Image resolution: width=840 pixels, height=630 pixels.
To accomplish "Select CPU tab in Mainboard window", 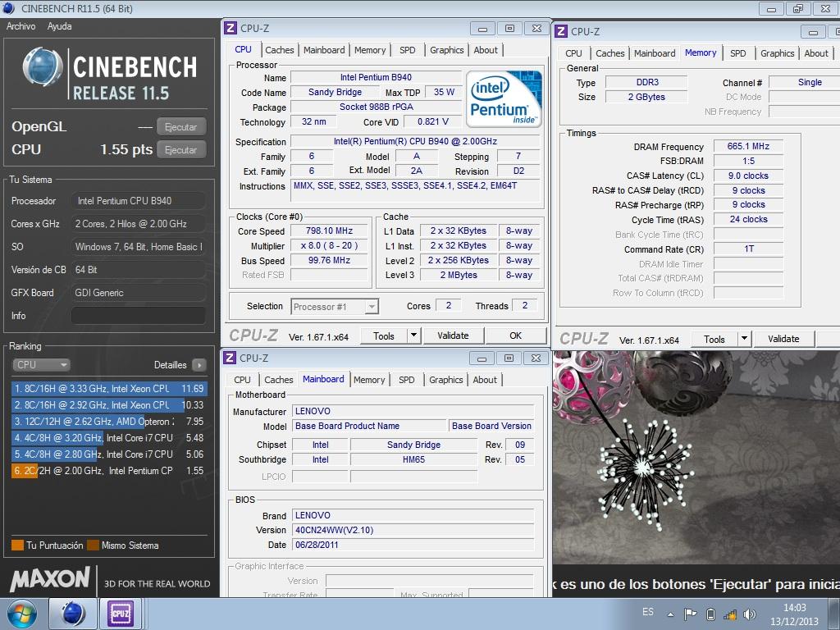I will tap(242, 379).
